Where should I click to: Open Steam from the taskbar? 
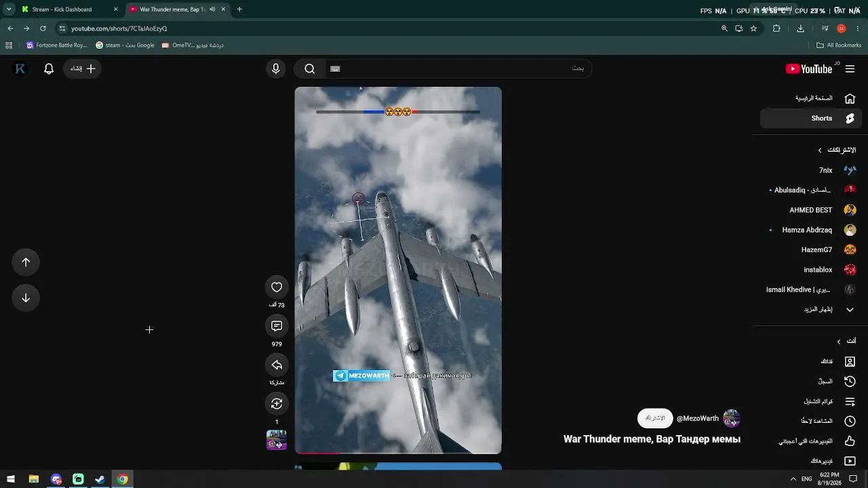point(100,479)
